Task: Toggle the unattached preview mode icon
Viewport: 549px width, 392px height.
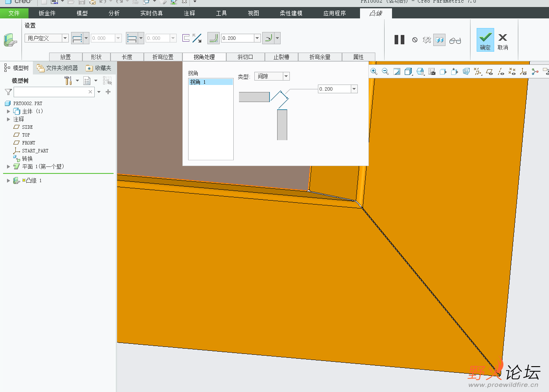Action: click(427, 40)
